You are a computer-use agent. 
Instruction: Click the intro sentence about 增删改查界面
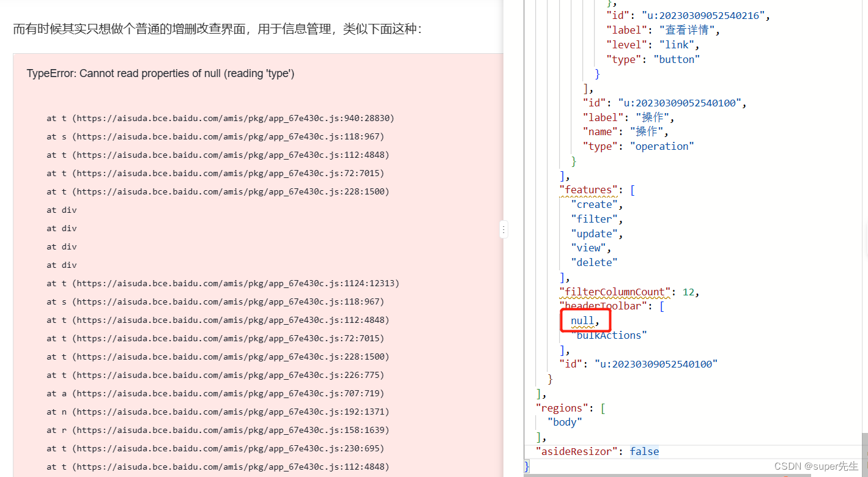[x=217, y=29]
